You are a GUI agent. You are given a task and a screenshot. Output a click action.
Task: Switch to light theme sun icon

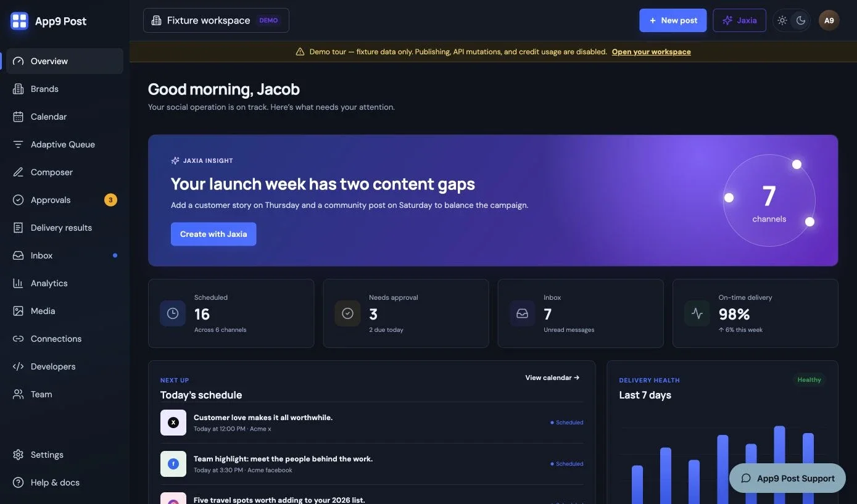point(782,20)
